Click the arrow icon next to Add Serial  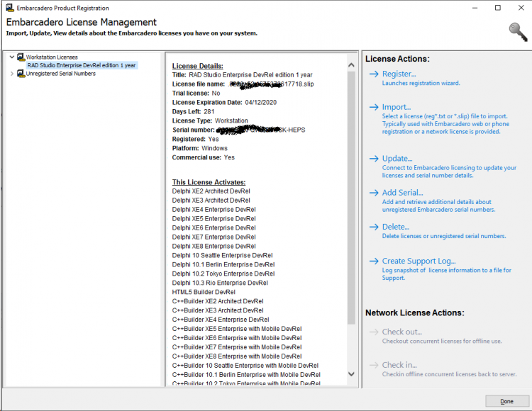pos(374,193)
